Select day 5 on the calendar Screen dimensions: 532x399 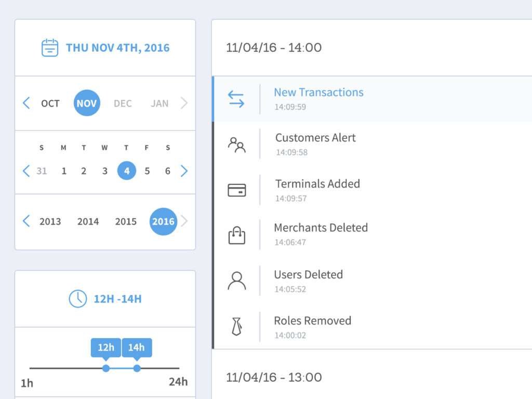[x=147, y=170]
